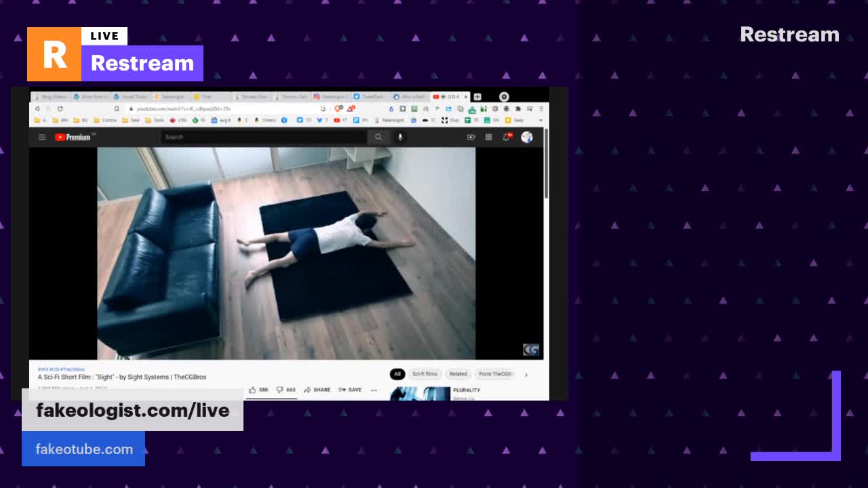This screenshot has width=868, height=488.
Task: Select the youtube.com address bar URL
Action: (183, 108)
